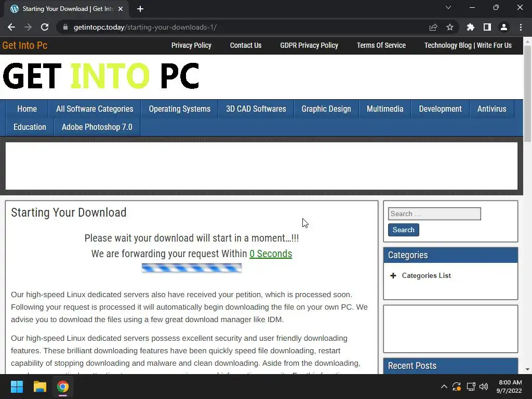Open the Development category
This screenshot has height=399, width=532.
440,109
